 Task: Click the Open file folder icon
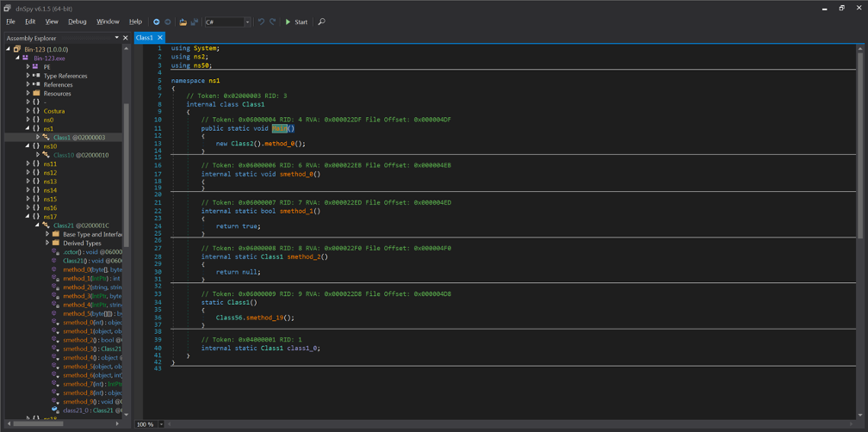tap(183, 22)
